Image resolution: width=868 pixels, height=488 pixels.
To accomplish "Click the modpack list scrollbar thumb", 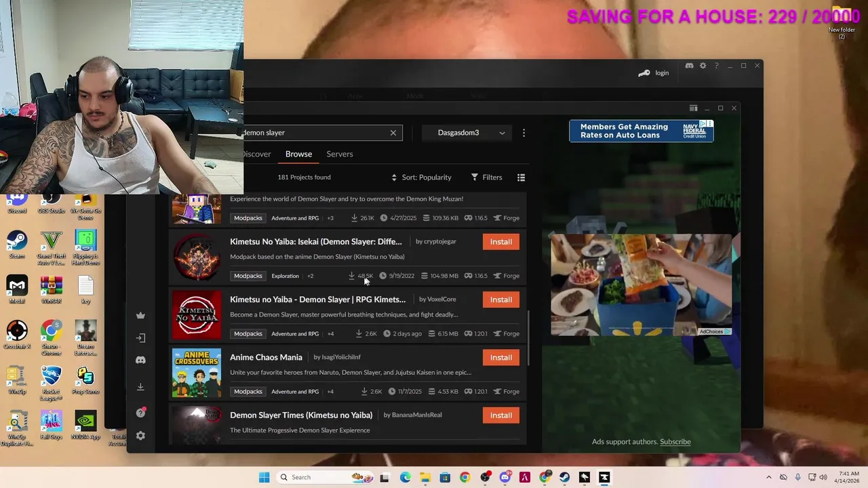I will click(528, 339).
